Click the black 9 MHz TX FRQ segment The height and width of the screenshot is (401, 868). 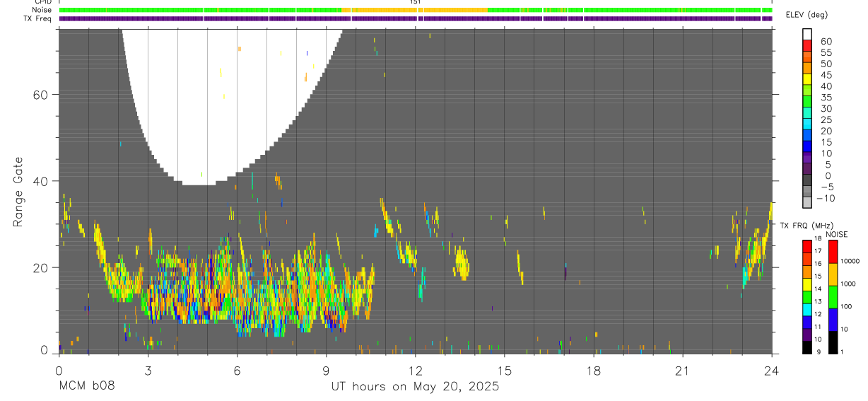pos(807,347)
